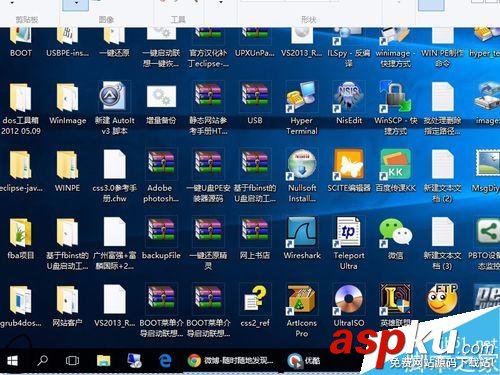Open the fba项目 folder
The width and height of the screenshot is (500, 375).
point(21,233)
